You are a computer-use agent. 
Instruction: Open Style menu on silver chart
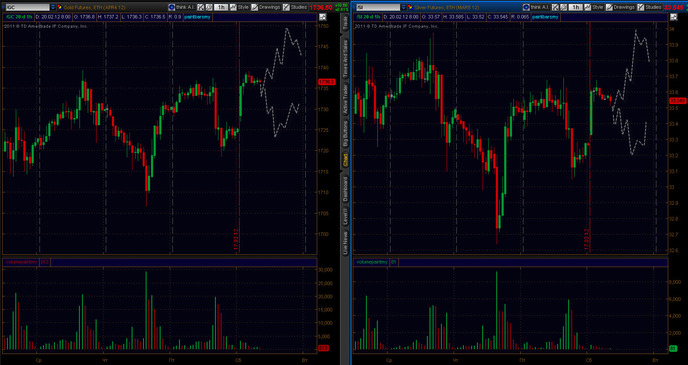(596, 7)
